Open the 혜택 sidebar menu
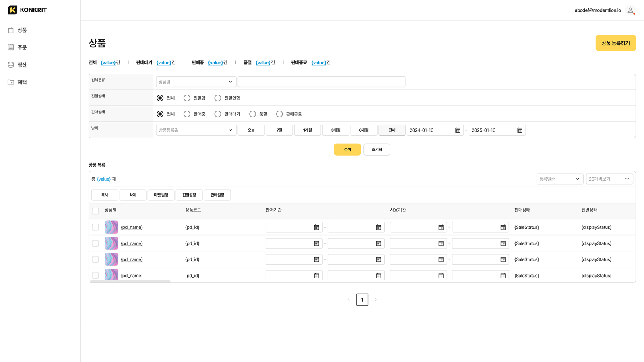The image size is (644, 362). (x=17, y=82)
